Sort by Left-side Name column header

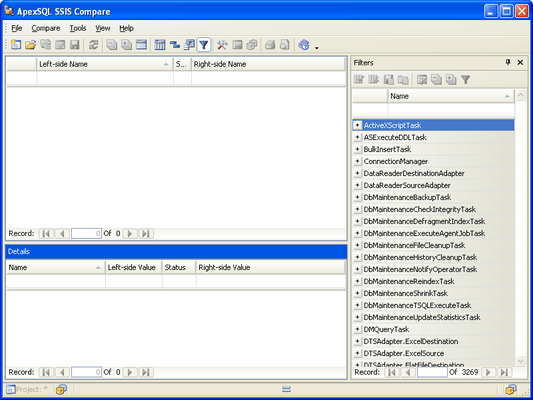pyautogui.click(x=105, y=64)
